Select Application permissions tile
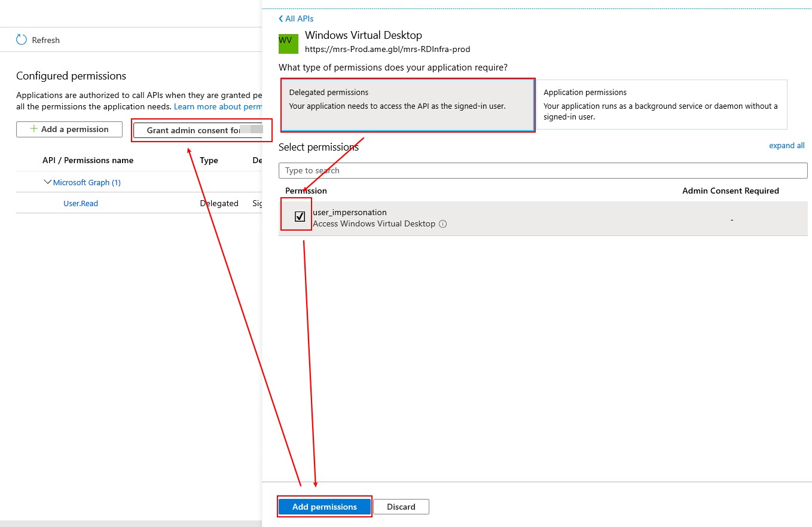 [662, 105]
